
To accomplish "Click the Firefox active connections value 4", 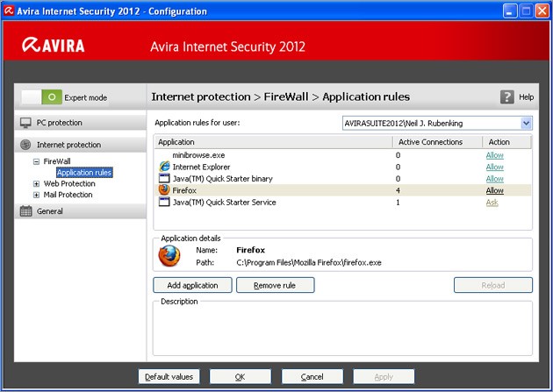I will point(398,190).
